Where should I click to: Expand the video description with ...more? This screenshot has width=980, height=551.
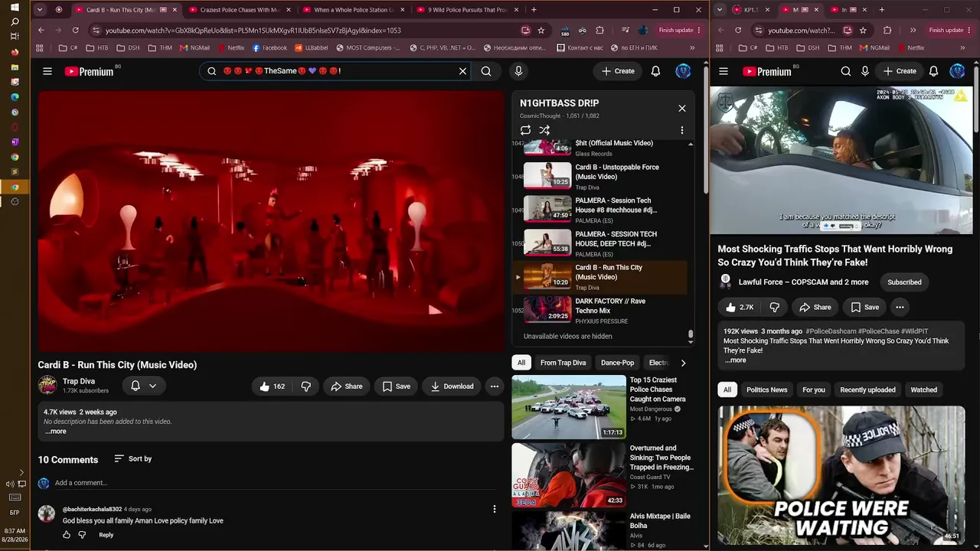[55, 432]
